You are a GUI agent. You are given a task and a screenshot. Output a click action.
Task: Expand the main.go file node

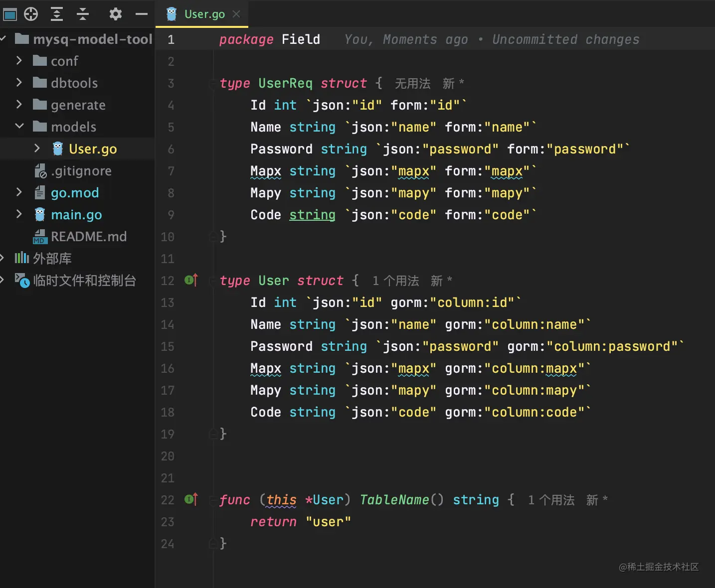tap(19, 214)
